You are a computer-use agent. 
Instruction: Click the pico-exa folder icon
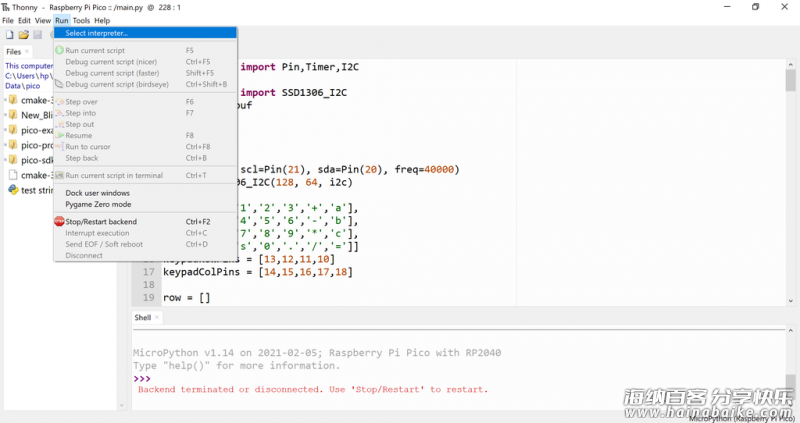point(13,130)
